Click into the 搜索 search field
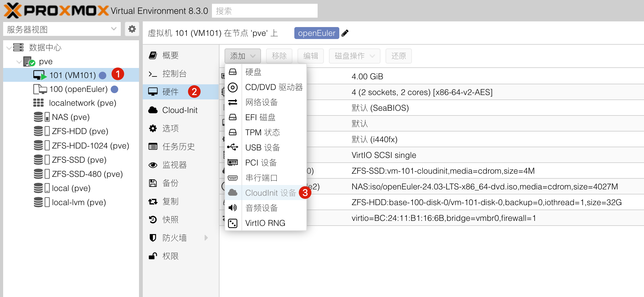The width and height of the screenshot is (644, 297). click(x=265, y=11)
